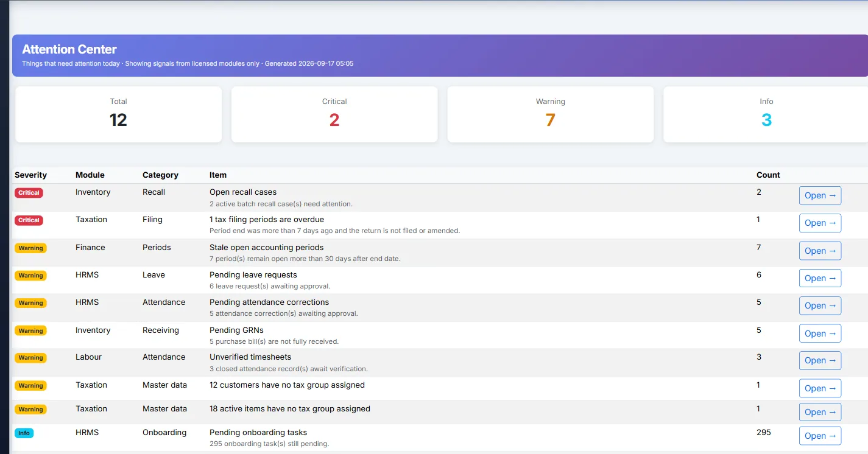Click the Severity column header
868x454 pixels.
pyautogui.click(x=30, y=175)
